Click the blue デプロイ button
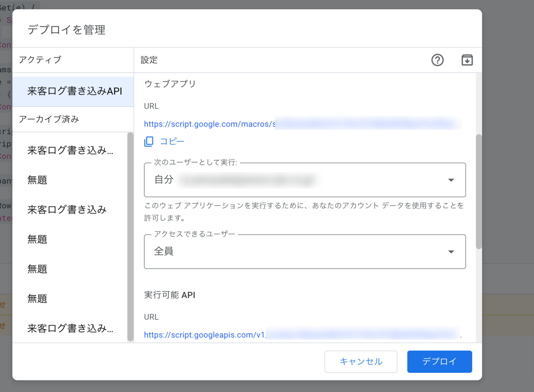 coord(439,361)
